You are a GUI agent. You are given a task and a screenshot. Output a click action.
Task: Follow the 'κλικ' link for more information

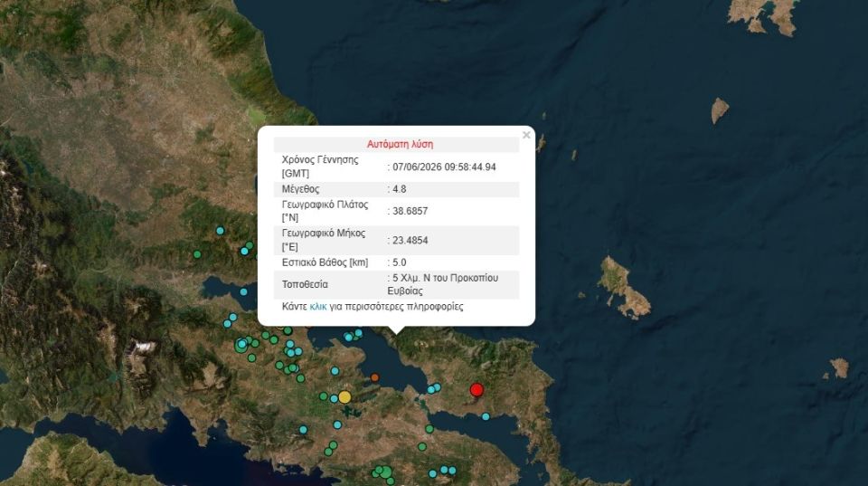317,307
